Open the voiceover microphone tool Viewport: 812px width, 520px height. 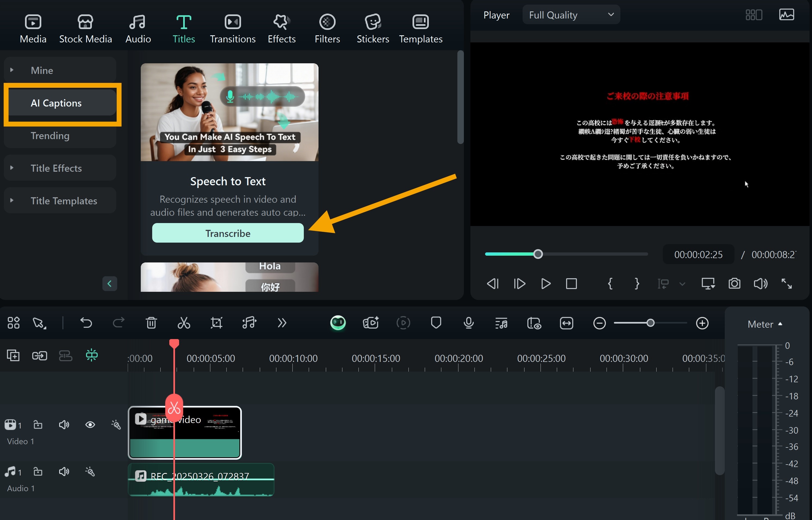click(469, 323)
